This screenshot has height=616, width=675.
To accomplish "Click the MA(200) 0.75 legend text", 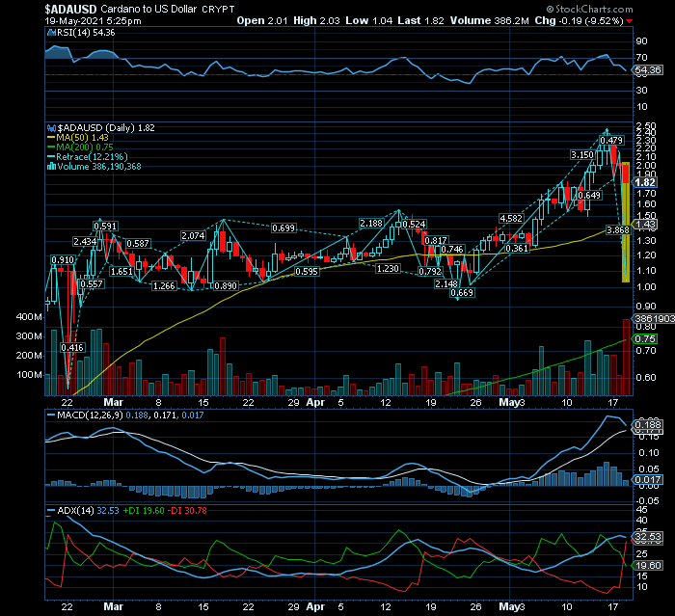I will pyautogui.click(x=85, y=147).
